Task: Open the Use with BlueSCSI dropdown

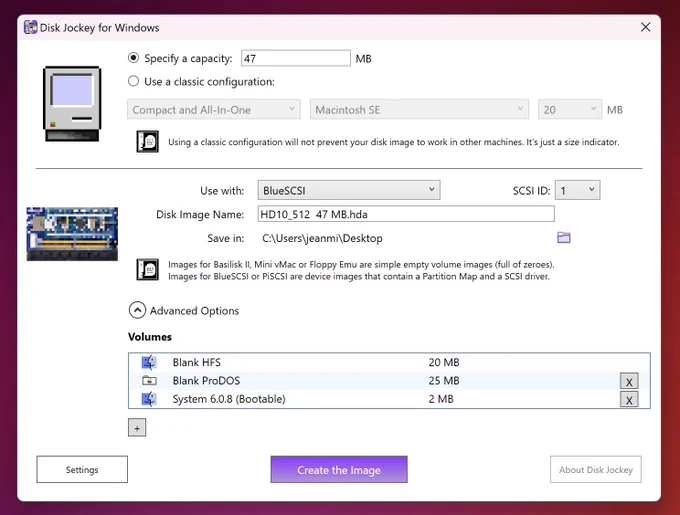Action: pyautogui.click(x=349, y=190)
